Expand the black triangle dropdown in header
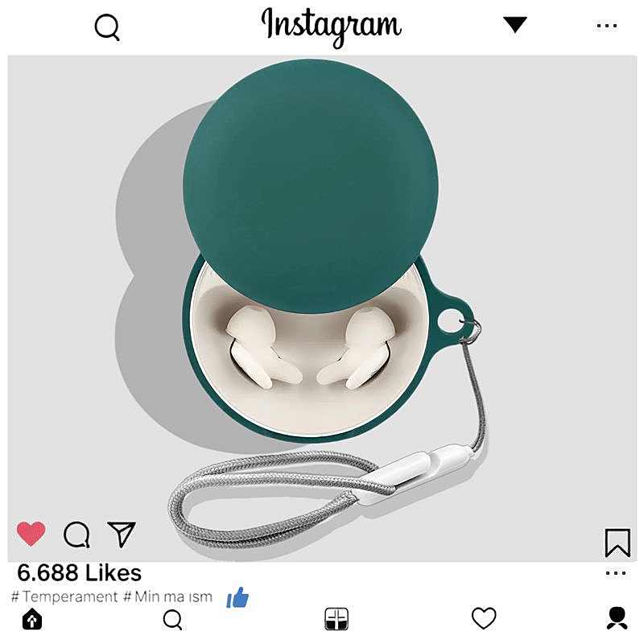644x644 pixels. coord(515,25)
